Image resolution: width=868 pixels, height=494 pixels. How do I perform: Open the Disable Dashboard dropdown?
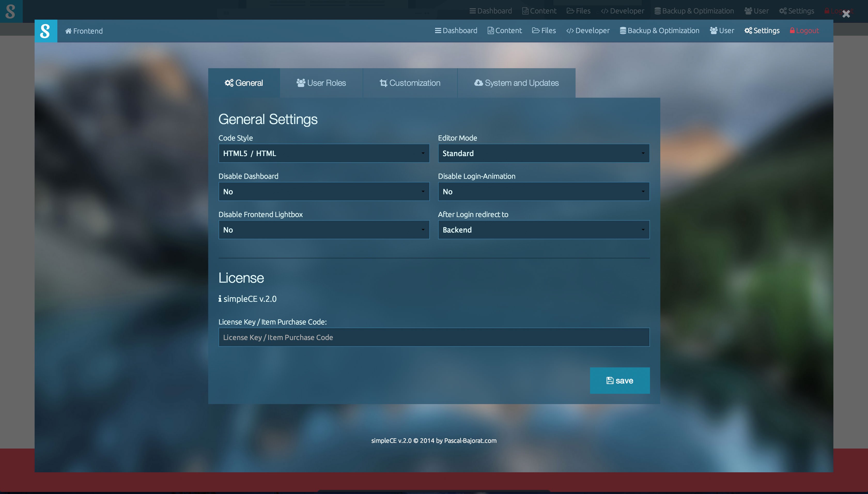[324, 192]
